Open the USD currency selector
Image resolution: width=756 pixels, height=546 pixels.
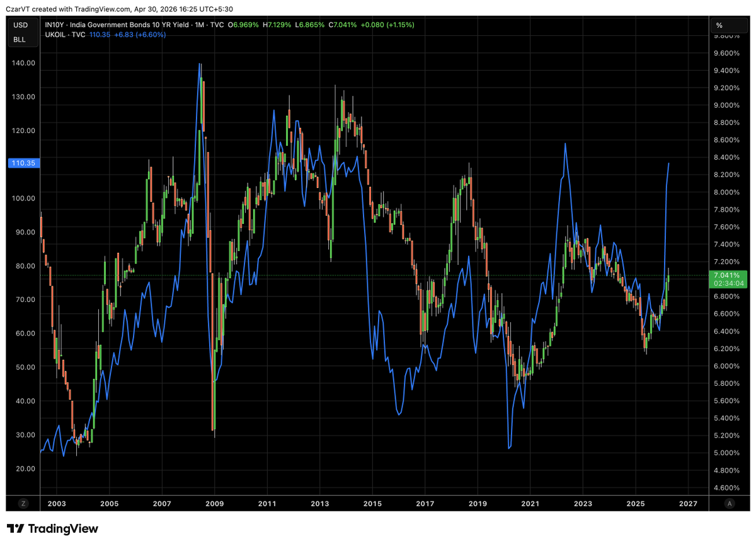20,25
